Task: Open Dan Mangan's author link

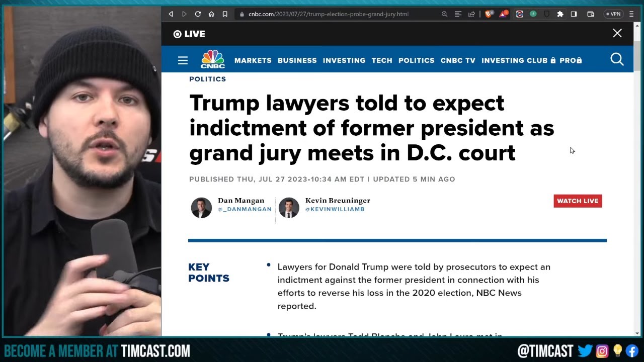Action: 241,201
